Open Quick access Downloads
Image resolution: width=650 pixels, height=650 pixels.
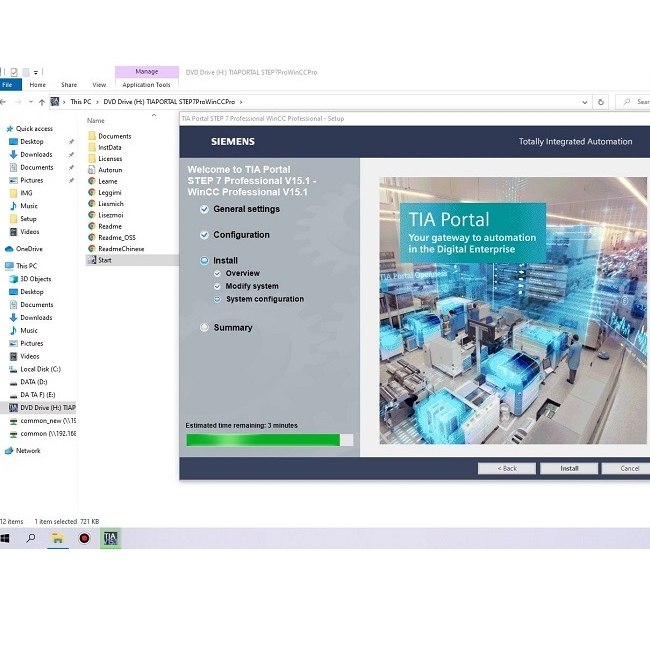click(31, 154)
